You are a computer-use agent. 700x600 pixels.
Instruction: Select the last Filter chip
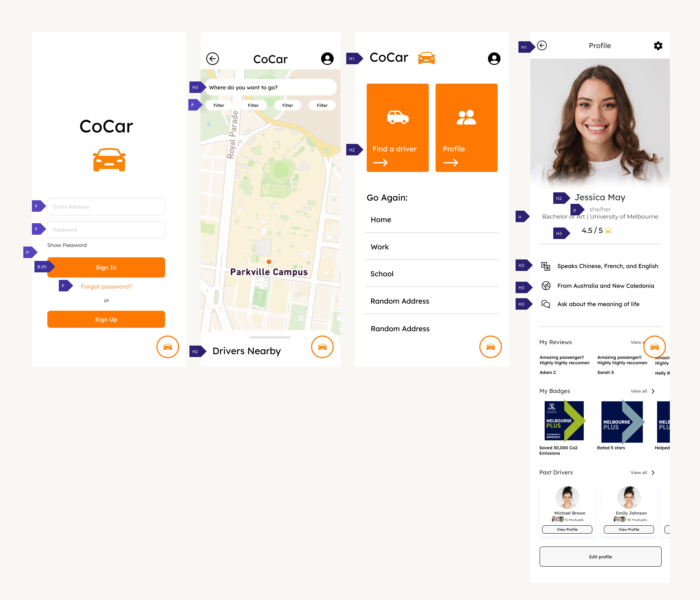click(x=322, y=105)
